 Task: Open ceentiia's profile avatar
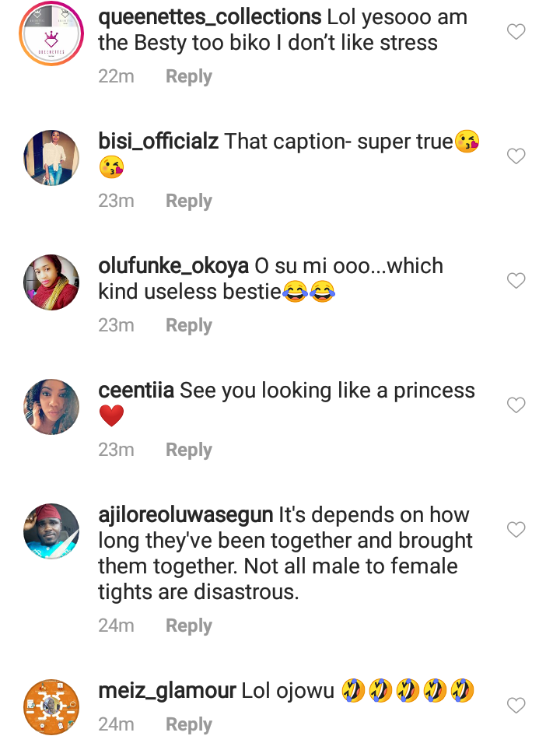pyautogui.click(x=51, y=406)
